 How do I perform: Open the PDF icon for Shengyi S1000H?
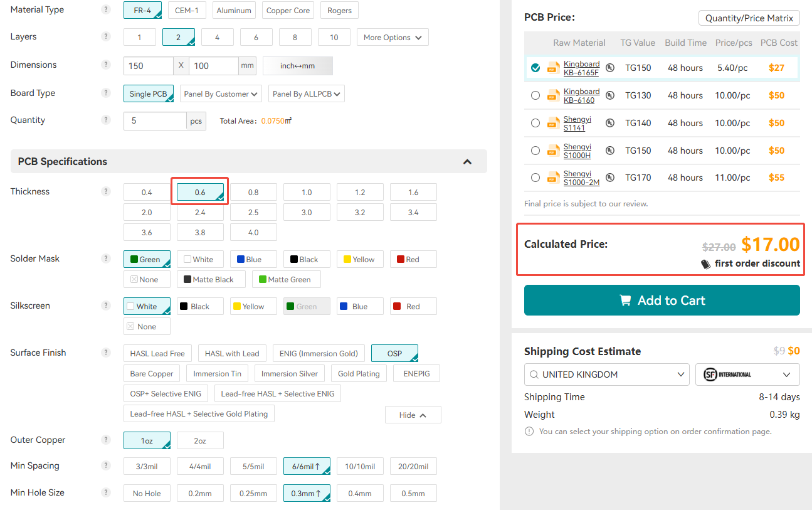(553, 151)
